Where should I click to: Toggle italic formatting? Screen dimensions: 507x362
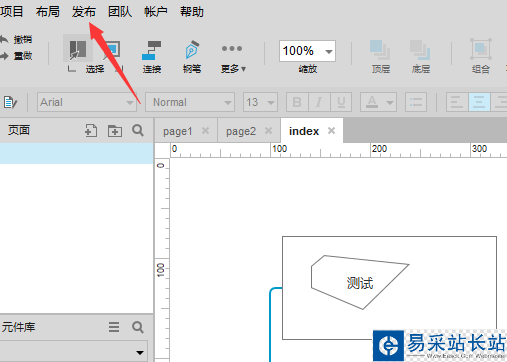click(x=319, y=102)
